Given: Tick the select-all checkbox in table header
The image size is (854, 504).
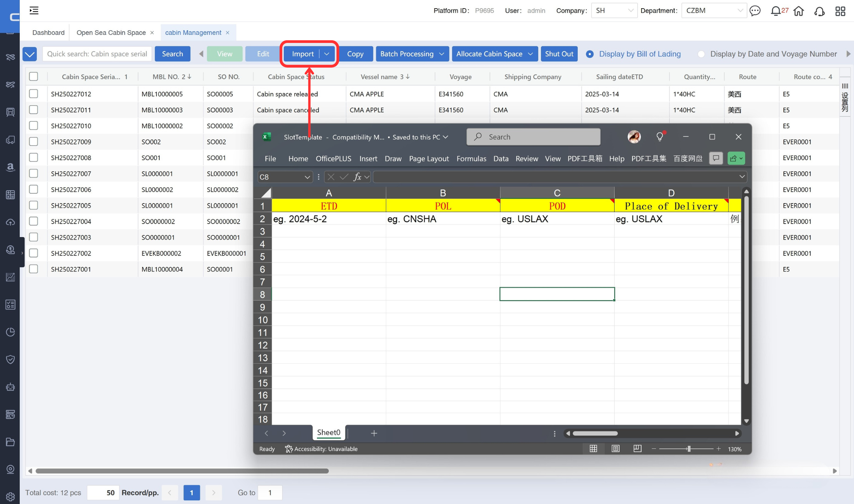Looking at the screenshot, I should (34, 76).
